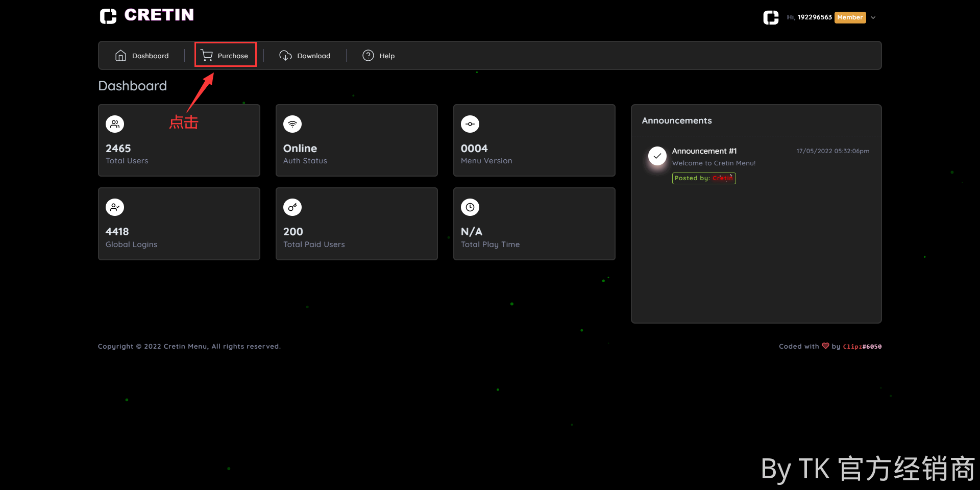Click the shopping cart icon
This screenshot has width=980, height=490.
207,55
